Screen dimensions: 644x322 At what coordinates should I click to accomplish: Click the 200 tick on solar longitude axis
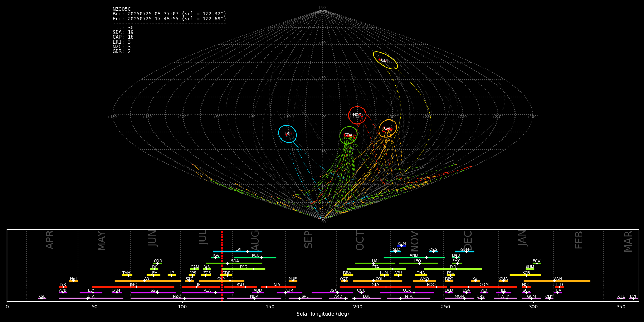[358, 307]
